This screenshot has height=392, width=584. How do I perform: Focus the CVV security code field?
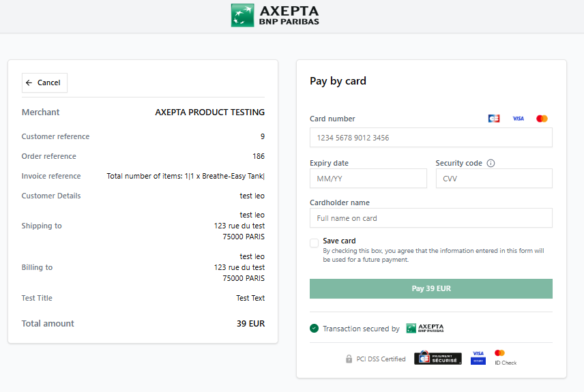pos(494,179)
